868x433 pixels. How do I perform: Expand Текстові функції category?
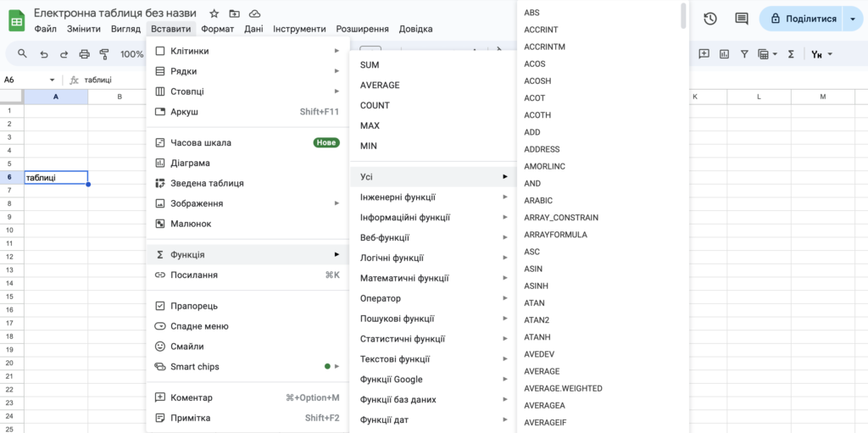[x=433, y=359]
